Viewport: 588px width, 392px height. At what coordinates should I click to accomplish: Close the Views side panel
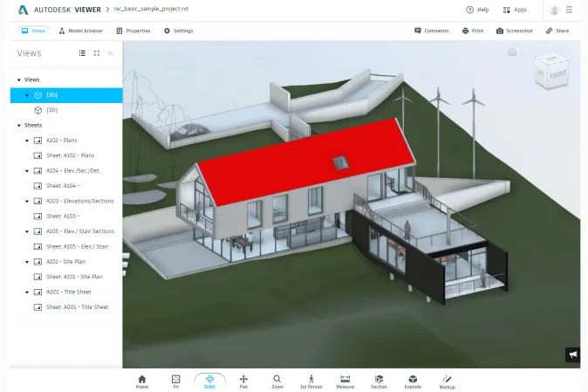(111, 53)
